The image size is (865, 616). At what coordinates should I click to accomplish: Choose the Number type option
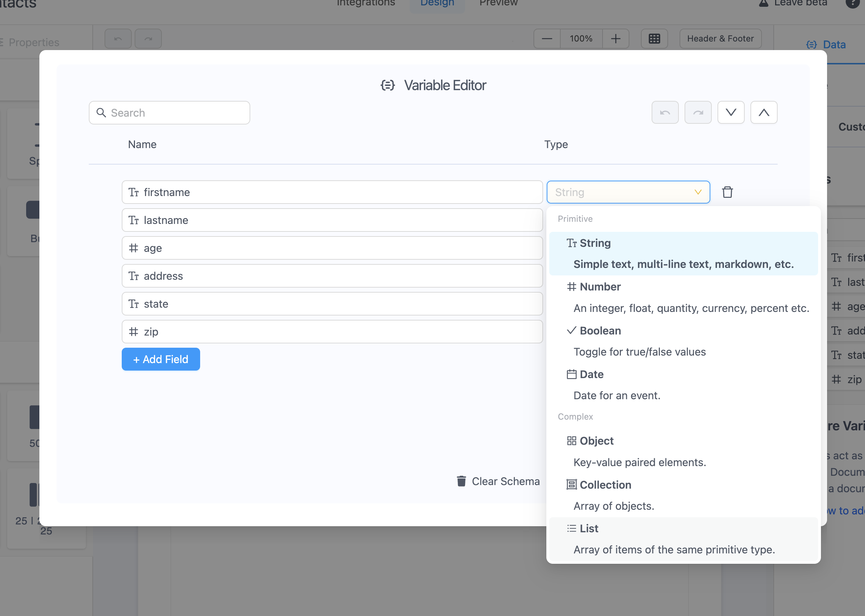pos(600,287)
